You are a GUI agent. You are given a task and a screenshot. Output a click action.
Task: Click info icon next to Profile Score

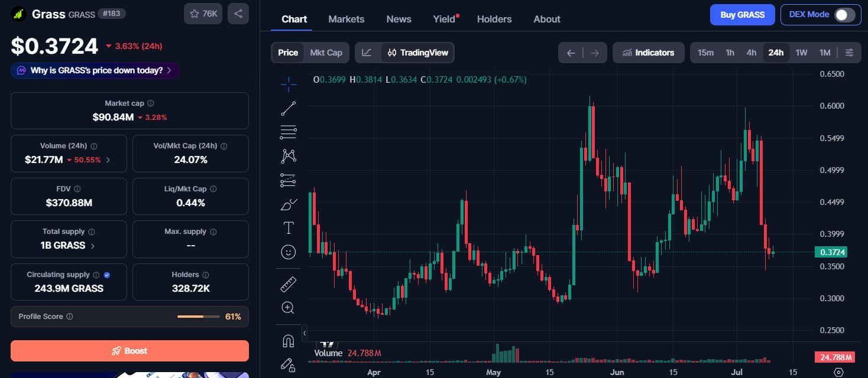coord(70,317)
